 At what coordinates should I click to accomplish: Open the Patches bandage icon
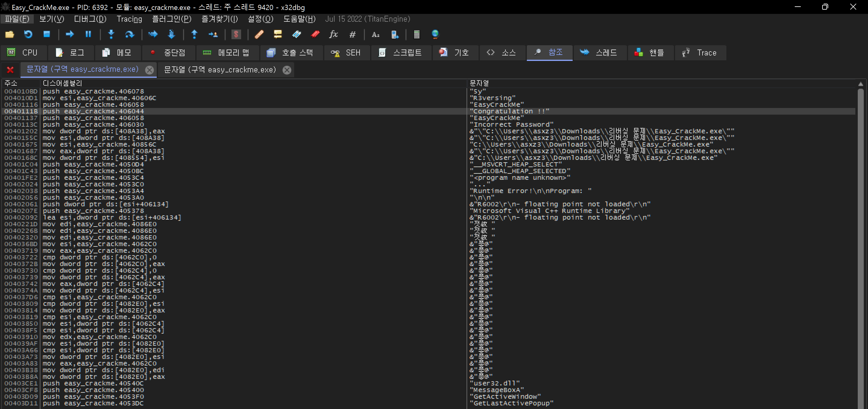[259, 34]
